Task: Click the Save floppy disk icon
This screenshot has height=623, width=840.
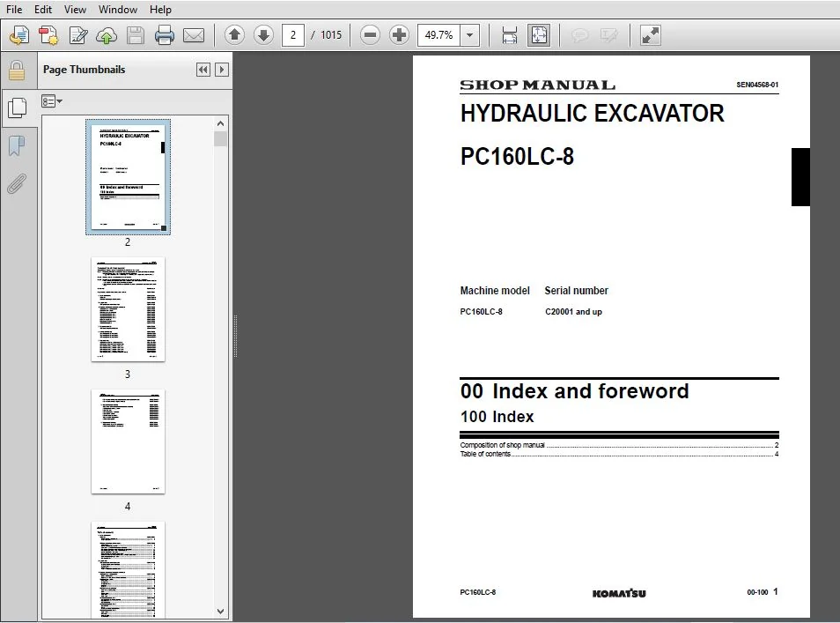Action: 136,35
